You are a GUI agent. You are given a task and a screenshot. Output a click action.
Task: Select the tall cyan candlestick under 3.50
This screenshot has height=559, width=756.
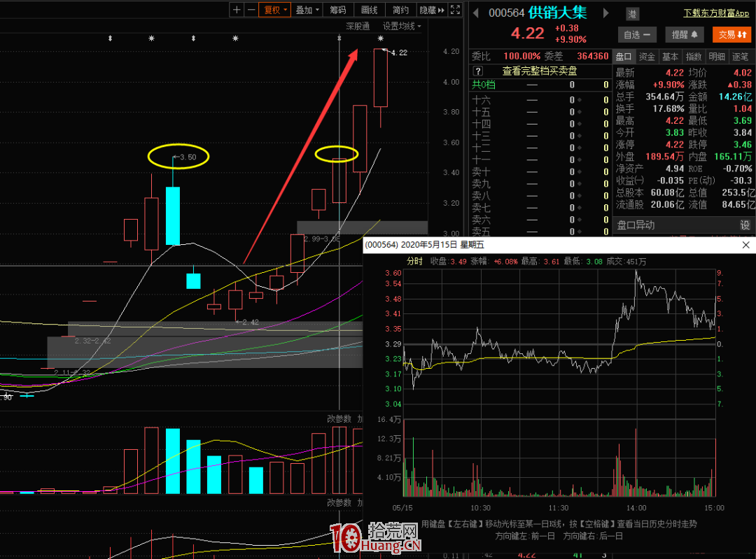click(x=173, y=216)
